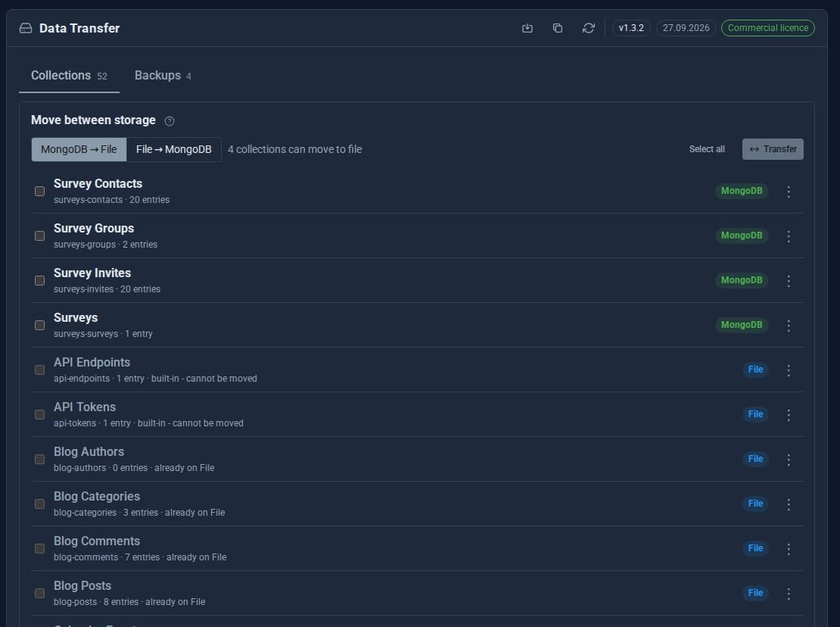Click MongoDB badge on Survey Contacts row
Viewport: 840px width, 627px height.
coord(742,191)
